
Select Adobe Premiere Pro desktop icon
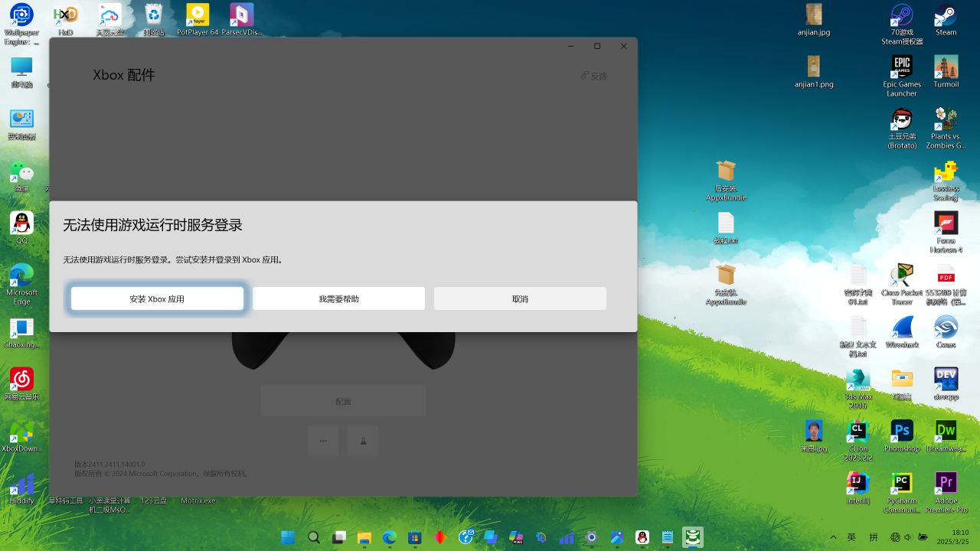946,492
